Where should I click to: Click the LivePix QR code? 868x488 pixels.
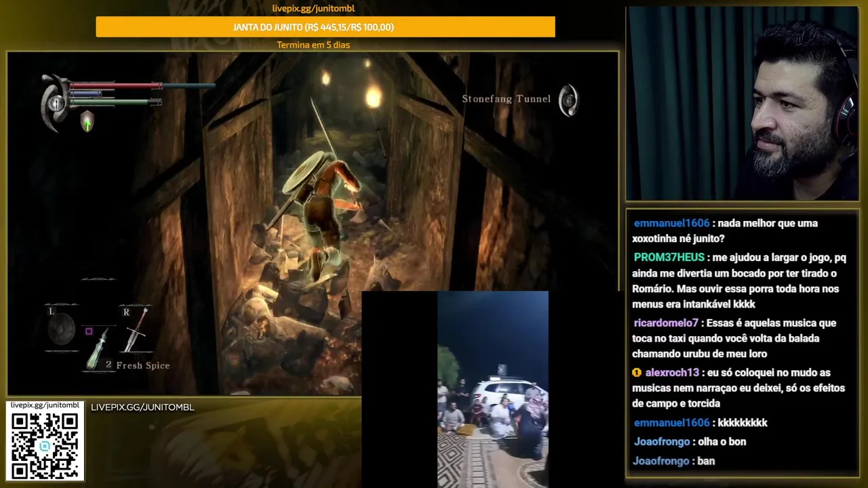(45, 446)
